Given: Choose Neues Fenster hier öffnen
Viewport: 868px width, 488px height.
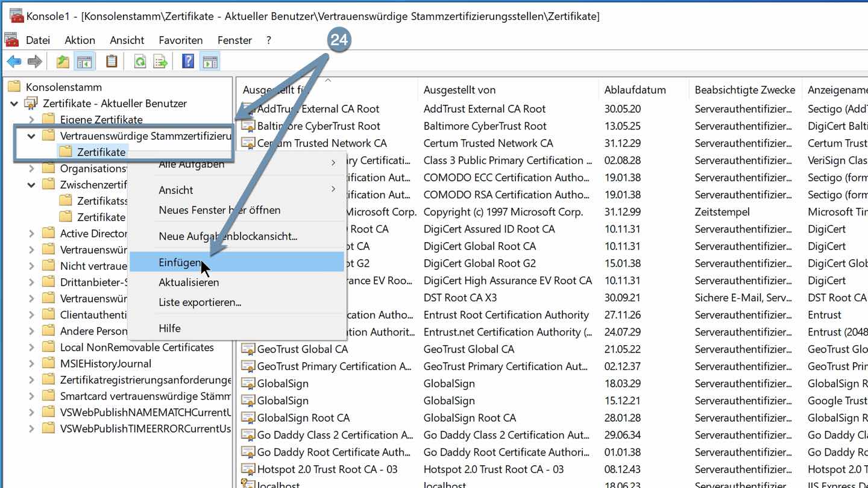Looking at the screenshot, I should 236,210.
